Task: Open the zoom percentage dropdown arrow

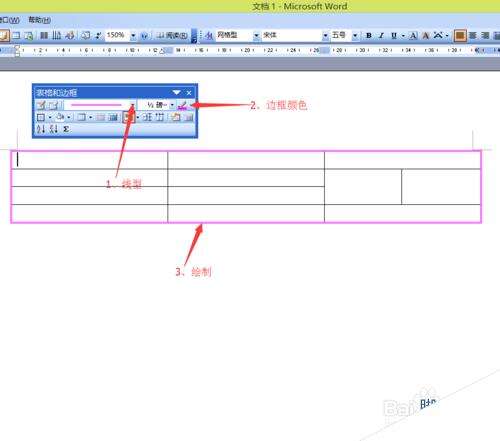Action: click(133, 35)
